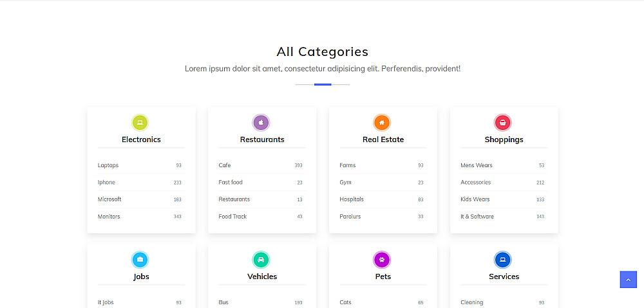Click the Jobs briefcase icon
Viewport: 644px width, 308px height.
point(140,260)
